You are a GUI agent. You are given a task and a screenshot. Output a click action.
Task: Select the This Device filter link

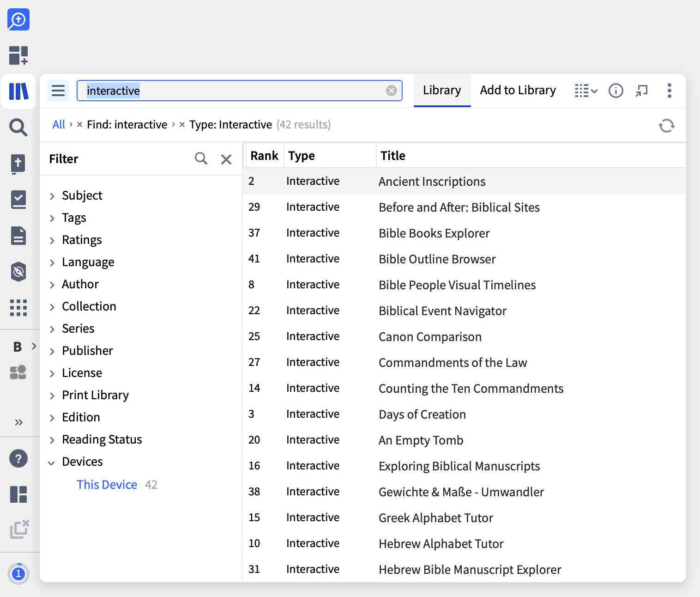(107, 485)
